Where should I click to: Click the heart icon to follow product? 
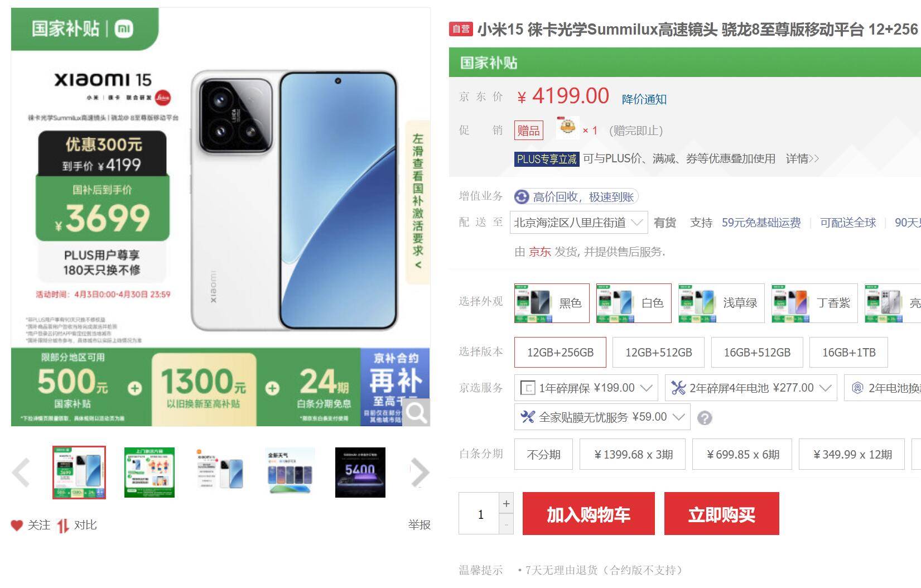pos(17,525)
